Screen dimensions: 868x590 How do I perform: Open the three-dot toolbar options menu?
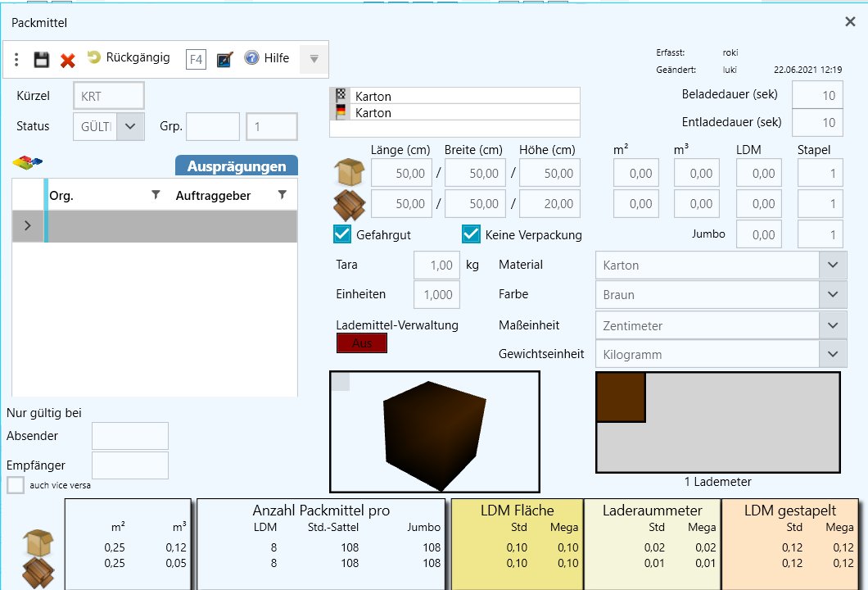tap(16, 59)
